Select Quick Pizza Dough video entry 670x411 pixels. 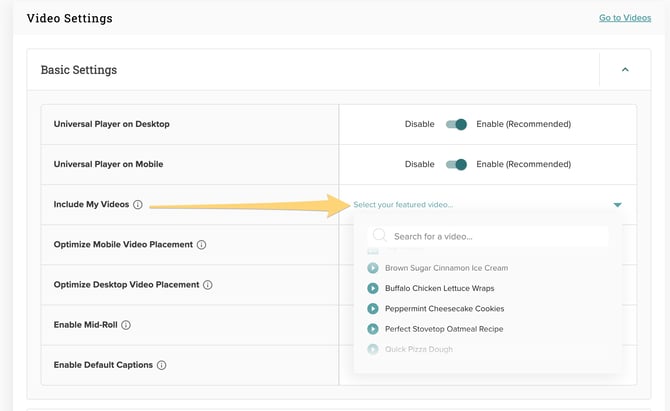click(x=420, y=349)
